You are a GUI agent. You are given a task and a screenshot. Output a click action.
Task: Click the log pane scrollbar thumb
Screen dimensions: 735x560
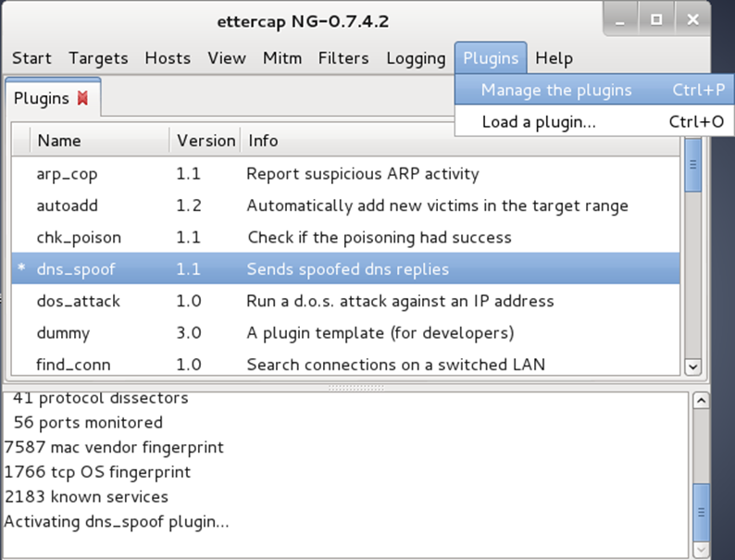click(x=701, y=512)
